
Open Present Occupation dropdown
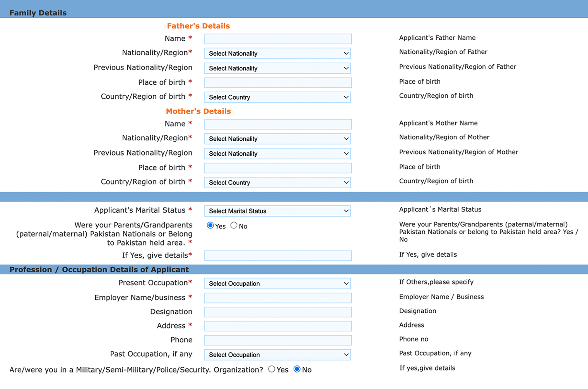[x=277, y=283]
